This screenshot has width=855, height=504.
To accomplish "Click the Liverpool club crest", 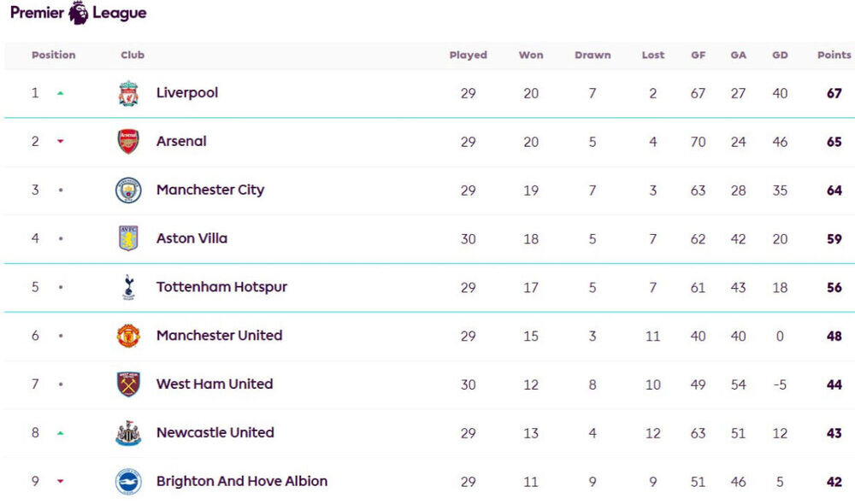I will 129,93.
